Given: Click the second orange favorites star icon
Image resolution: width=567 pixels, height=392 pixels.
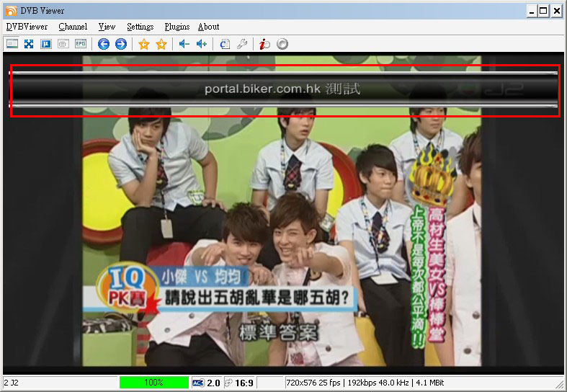Looking at the screenshot, I should pos(161,44).
